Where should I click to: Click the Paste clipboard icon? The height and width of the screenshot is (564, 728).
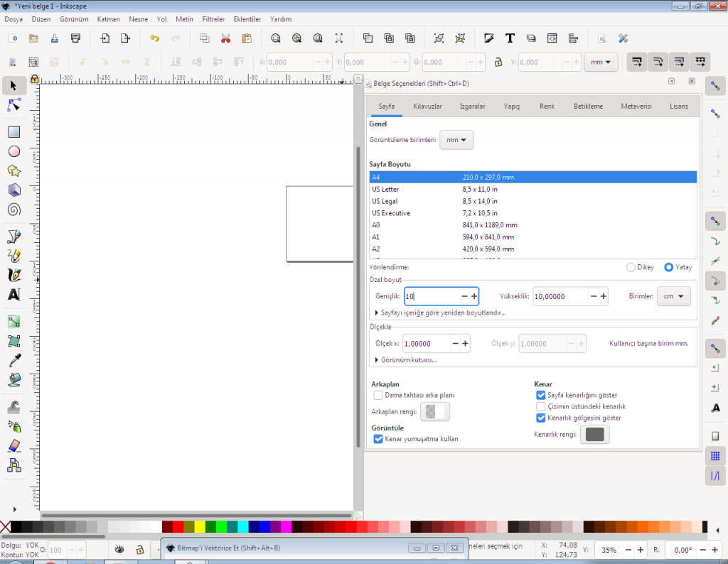click(x=247, y=38)
